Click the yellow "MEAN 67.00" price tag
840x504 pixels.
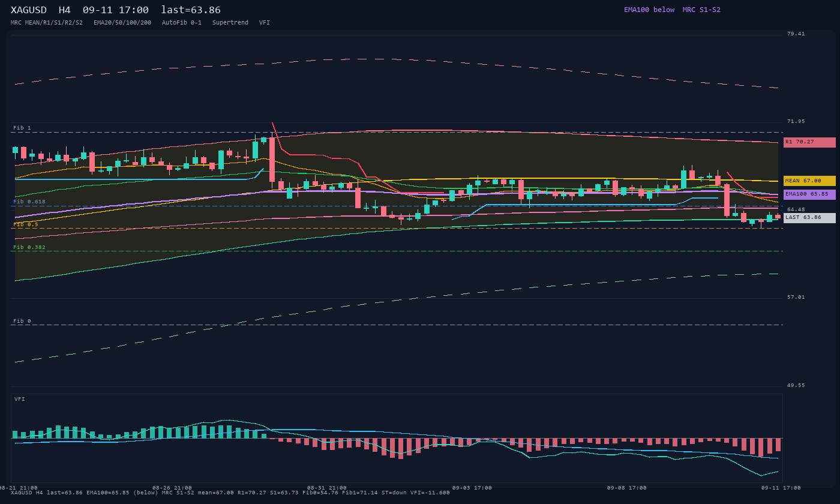809,181
